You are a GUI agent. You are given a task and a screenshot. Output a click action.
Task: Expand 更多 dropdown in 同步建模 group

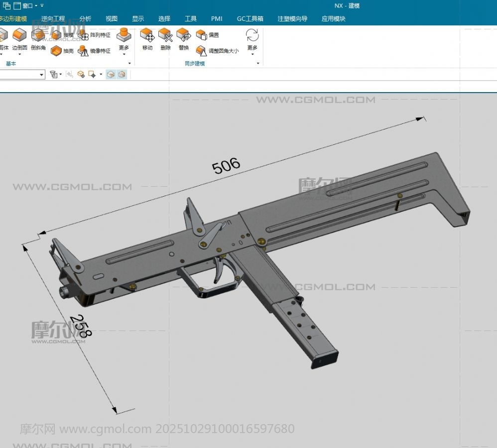coord(252,41)
